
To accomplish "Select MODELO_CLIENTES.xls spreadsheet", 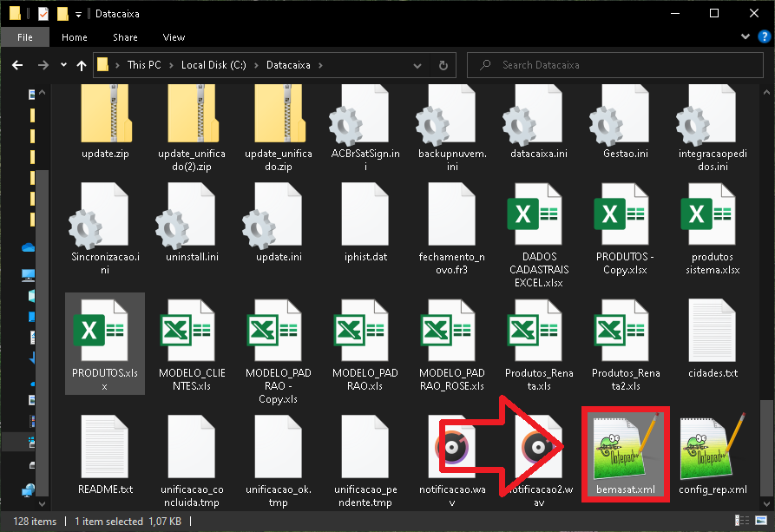I will pyautogui.click(x=192, y=342).
